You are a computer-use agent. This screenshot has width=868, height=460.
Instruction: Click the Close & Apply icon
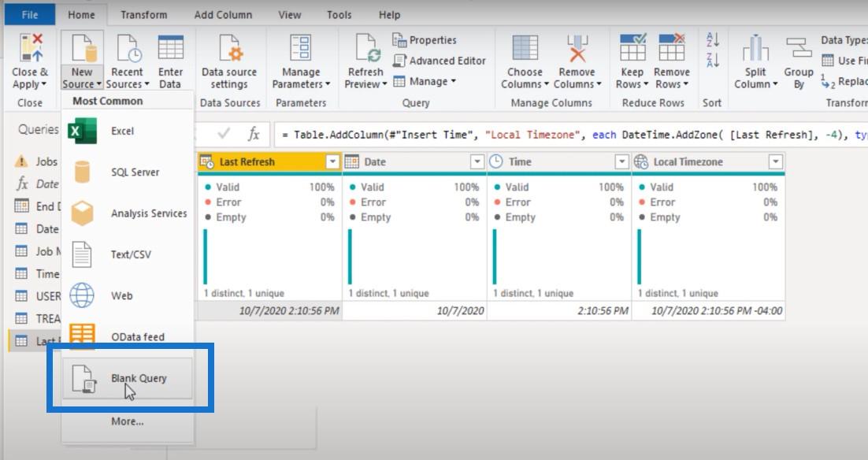[x=31, y=47]
